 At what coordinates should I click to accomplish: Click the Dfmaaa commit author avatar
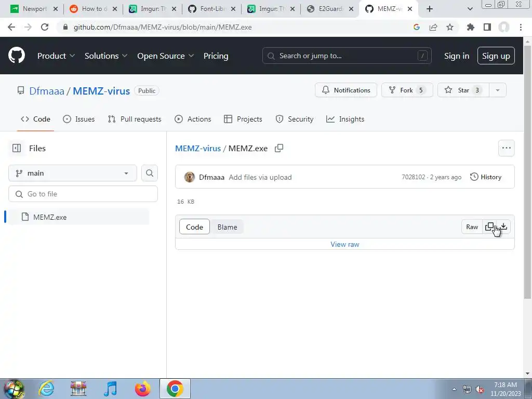pos(189,177)
